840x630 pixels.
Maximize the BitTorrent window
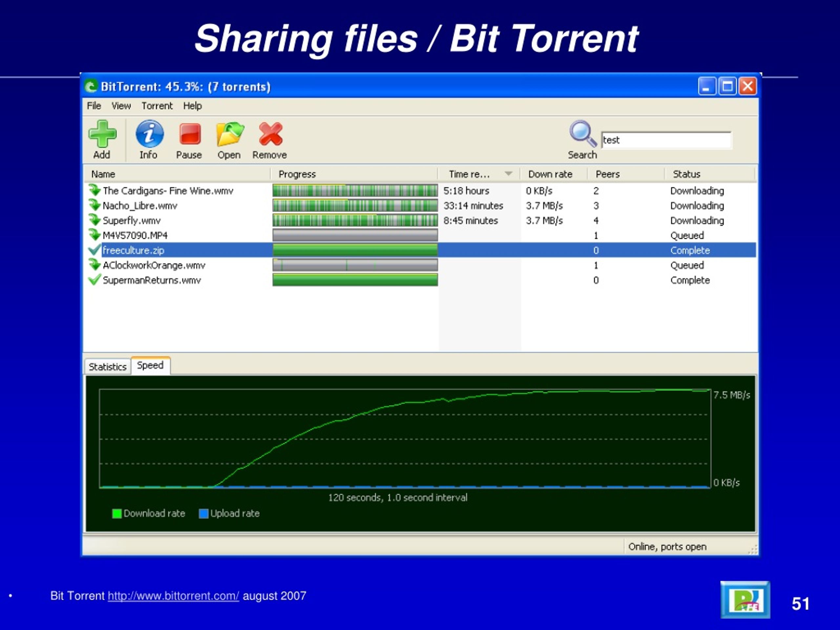pos(727,86)
